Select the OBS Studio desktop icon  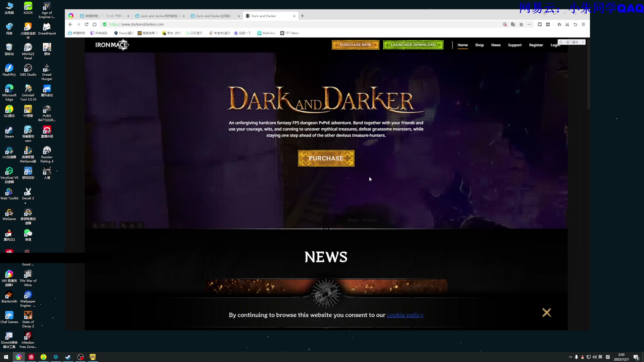pos(28,70)
